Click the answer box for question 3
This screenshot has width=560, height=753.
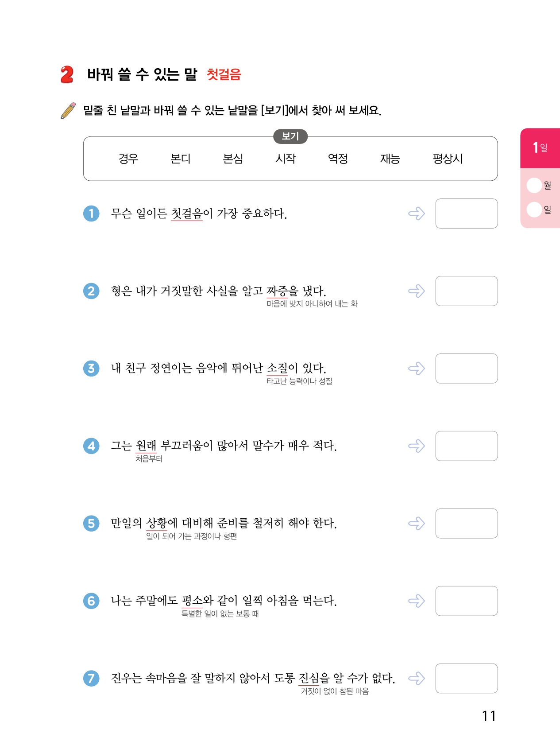click(466, 369)
